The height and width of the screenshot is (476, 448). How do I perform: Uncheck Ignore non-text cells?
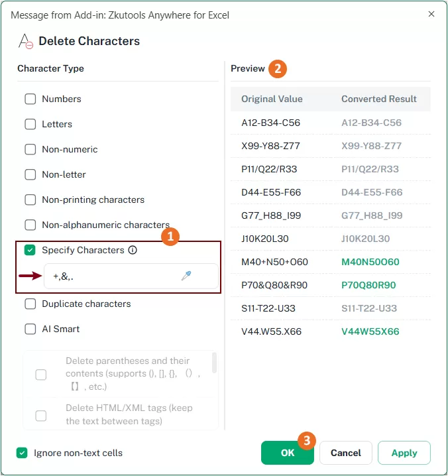[22, 453]
